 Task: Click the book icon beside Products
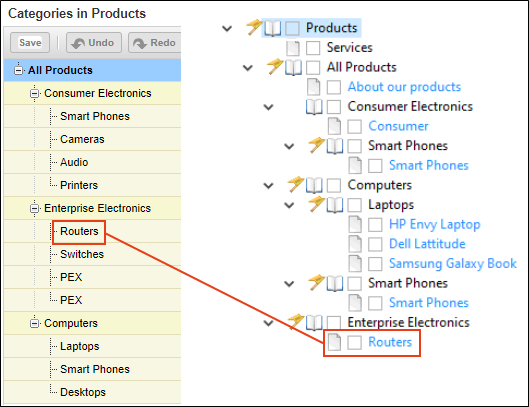(x=273, y=28)
